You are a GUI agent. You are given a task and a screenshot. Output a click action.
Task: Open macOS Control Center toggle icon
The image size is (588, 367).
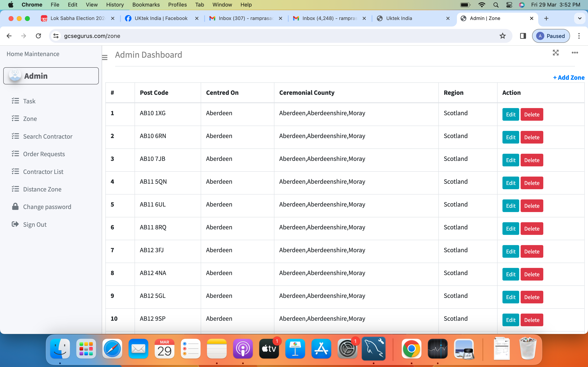[x=509, y=5]
